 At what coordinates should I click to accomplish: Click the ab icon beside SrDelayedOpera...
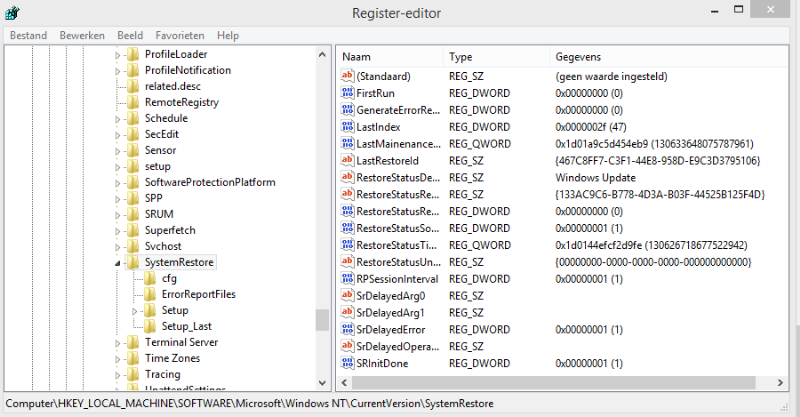(347, 346)
